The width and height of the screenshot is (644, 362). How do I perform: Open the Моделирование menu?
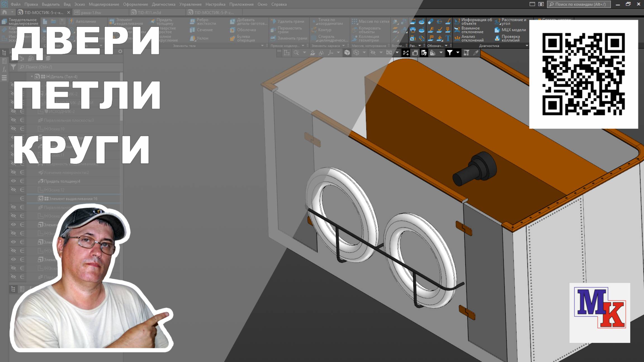pos(104,4)
